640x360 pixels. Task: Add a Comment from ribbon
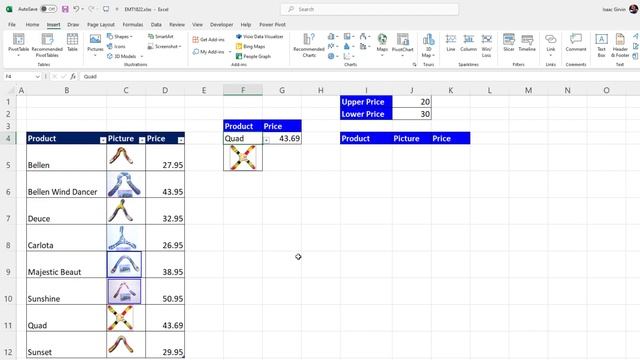click(576, 42)
